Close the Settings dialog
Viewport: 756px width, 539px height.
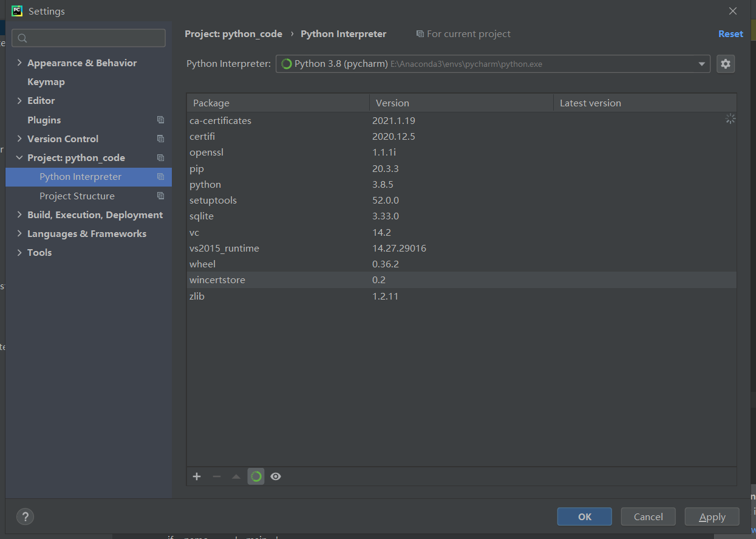(x=733, y=11)
